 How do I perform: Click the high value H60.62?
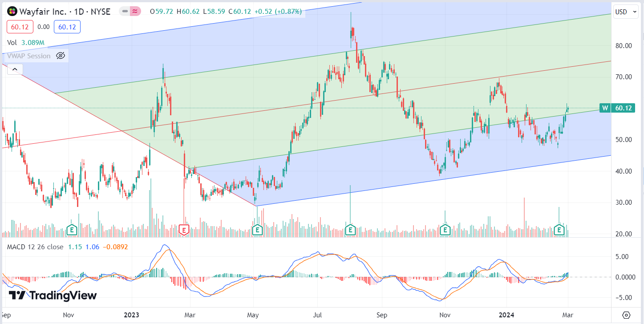pos(189,12)
